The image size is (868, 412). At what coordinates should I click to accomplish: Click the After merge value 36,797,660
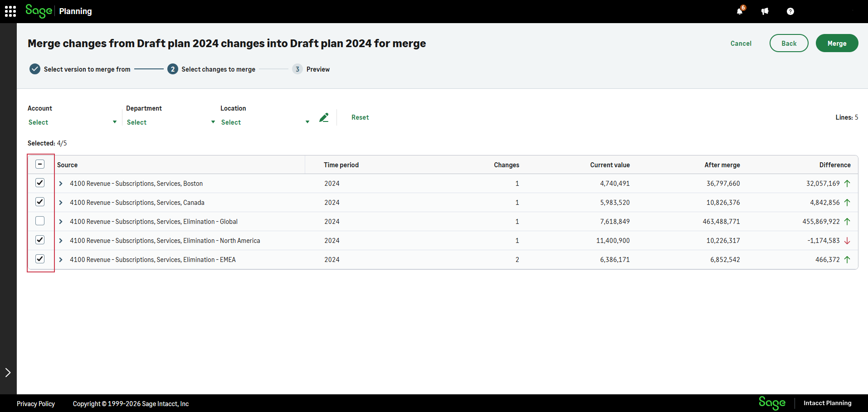(x=723, y=184)
